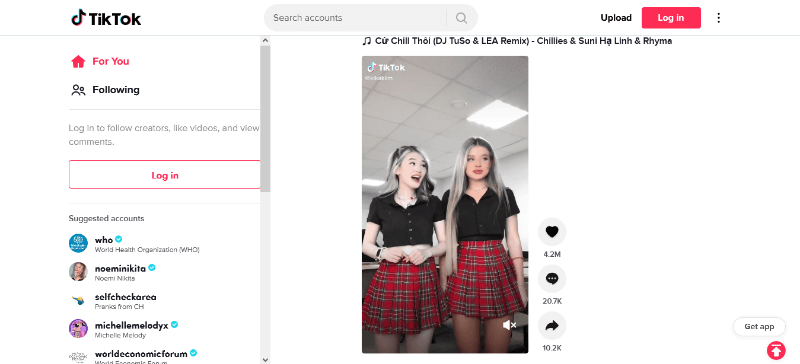Viewport: 800px width, 364px height.
Task: Click the TikTok logo in header
Action: click(x=106, y=18)
